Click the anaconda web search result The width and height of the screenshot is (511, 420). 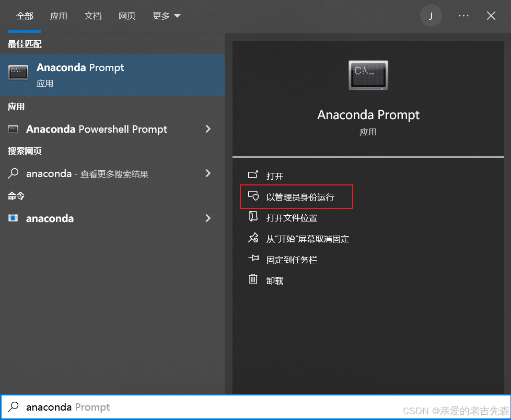point(112,173)
